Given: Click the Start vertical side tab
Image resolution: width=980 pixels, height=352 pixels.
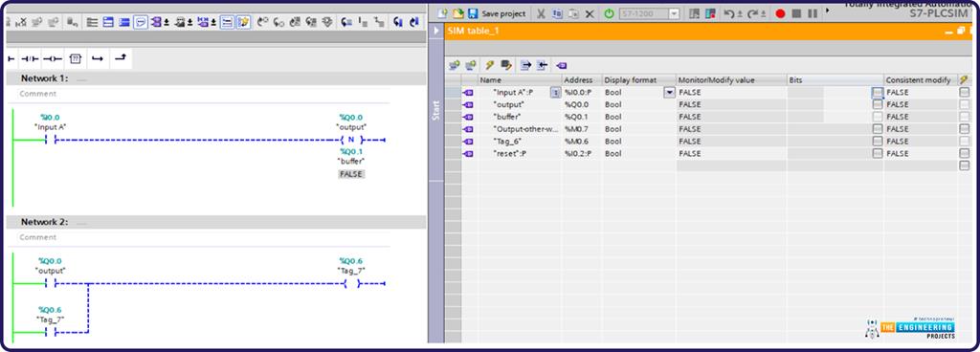Looking at the screenshot, I should point(436,110).
